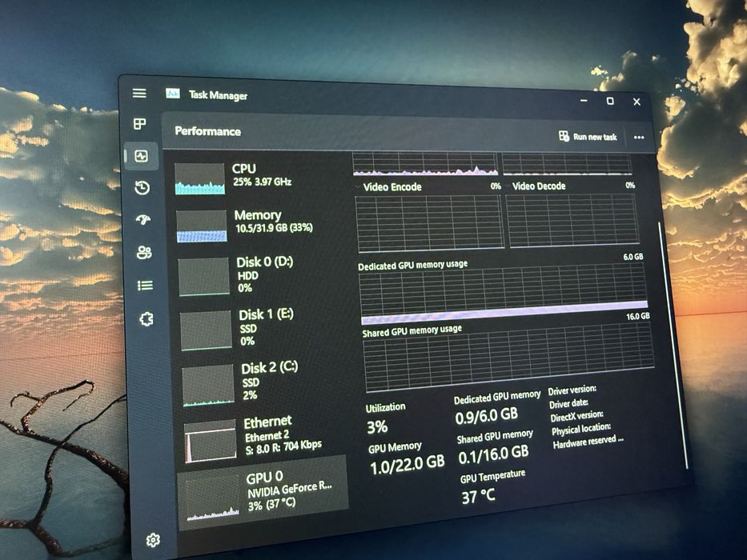Maximize the Task Manager window
747x560 pixels.
coord(610,101)
